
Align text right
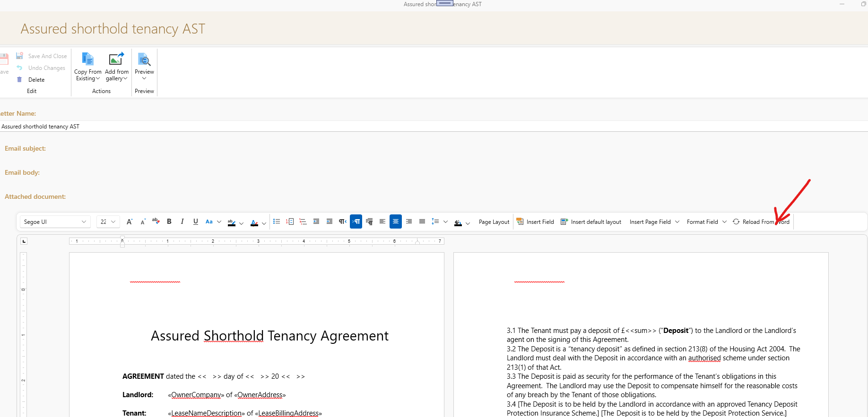pyautogui.click(x=409, y=221)
